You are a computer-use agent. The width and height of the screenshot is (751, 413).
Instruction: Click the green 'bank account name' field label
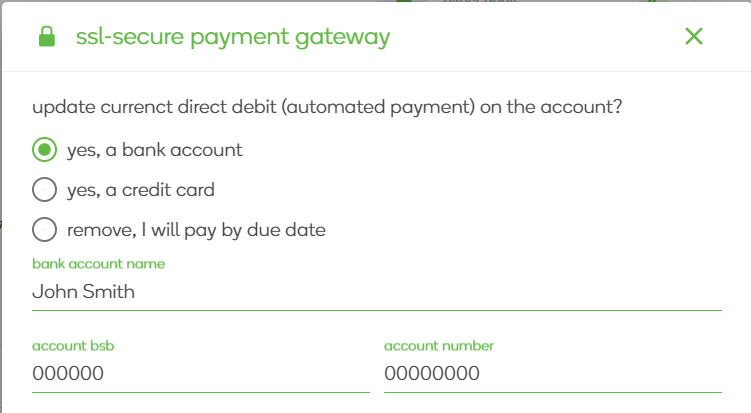98,264
